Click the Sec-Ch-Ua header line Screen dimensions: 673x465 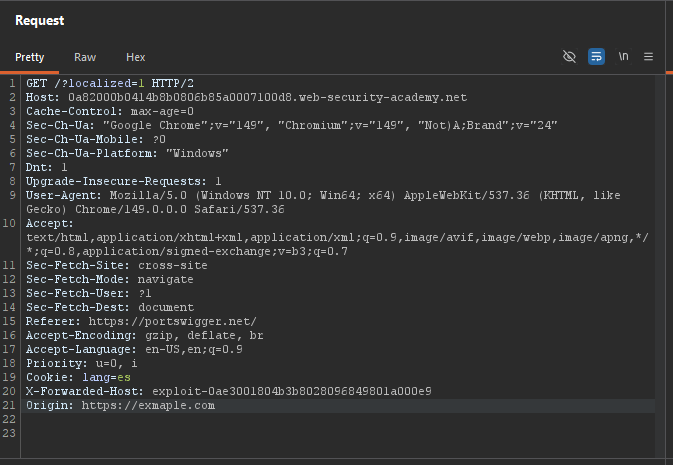click(x=291, y=125)
